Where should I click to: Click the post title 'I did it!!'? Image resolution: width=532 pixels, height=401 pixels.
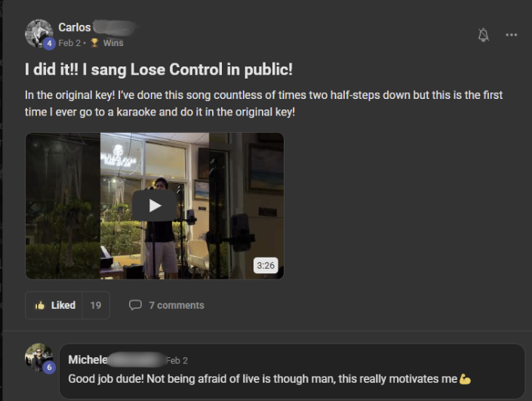click(51, 69)
